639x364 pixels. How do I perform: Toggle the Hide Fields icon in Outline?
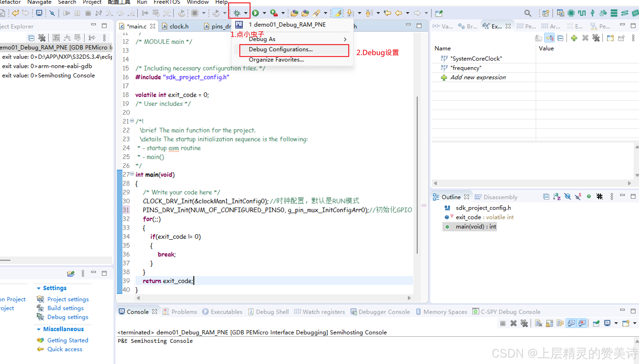(567, 197)
